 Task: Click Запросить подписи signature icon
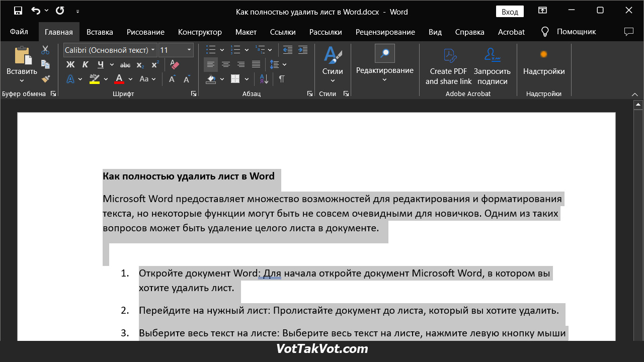click(x=492, y=65)
